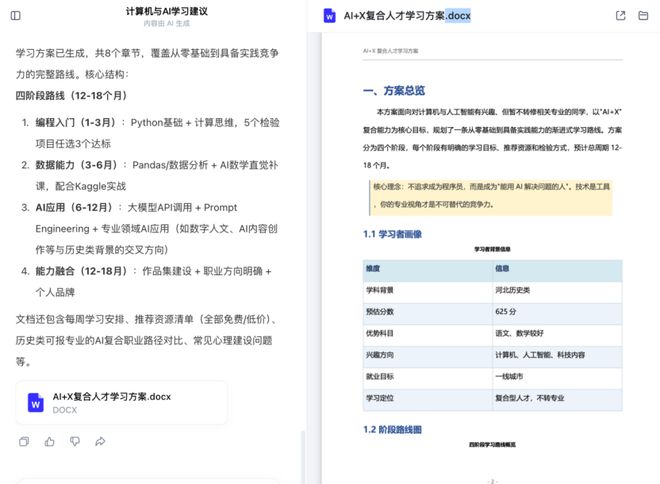Click the 河北历史类 table cell

pyautogui.click(x=557, y=290)
